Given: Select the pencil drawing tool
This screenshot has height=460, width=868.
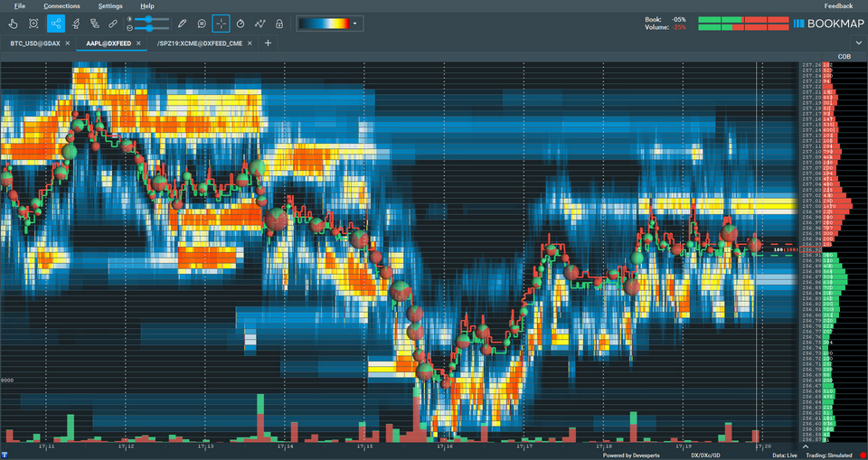Looking at the screenshot, I should (182, 23).
